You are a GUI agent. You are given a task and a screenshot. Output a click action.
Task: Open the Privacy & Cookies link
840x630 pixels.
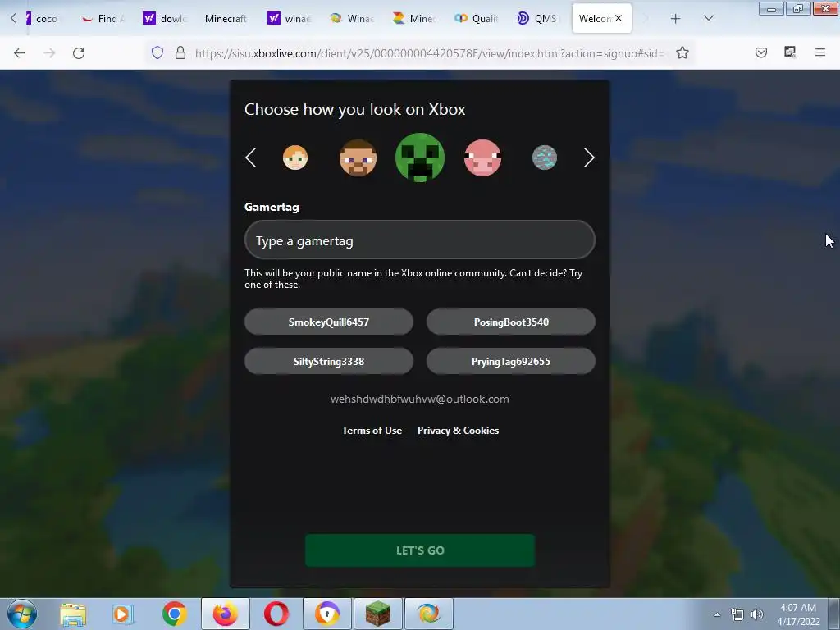(458, 431)
